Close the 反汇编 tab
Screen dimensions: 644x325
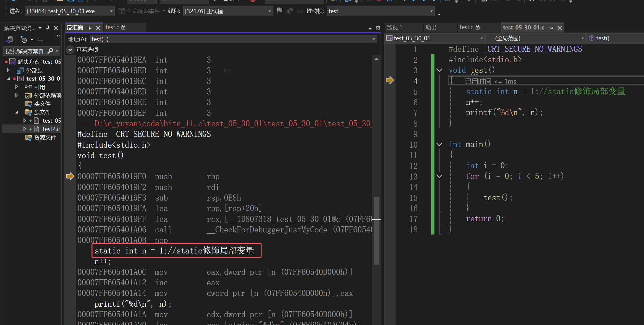[x=98, y=28]
